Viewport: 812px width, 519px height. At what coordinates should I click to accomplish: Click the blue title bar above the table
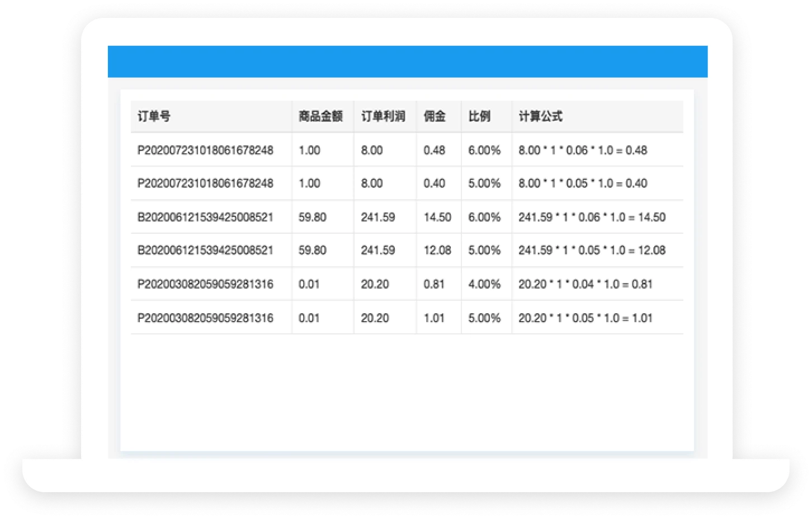pos(407,62)
